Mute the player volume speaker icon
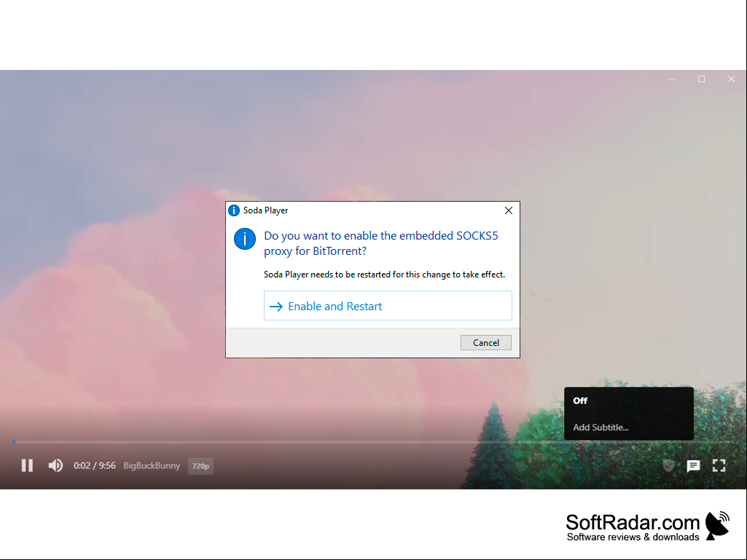This screenshot has height=560, width=747. pyautogui.click(x=55, y=465)
